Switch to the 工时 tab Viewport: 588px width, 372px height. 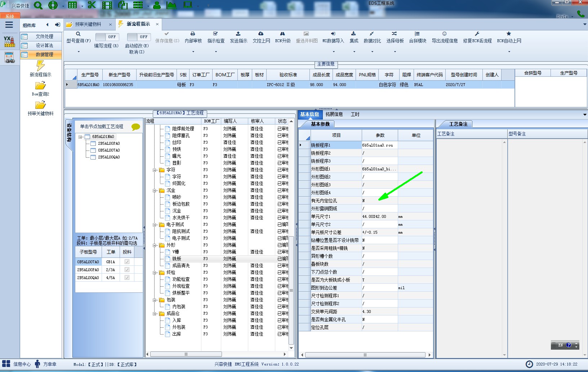(x=355, y=114)
